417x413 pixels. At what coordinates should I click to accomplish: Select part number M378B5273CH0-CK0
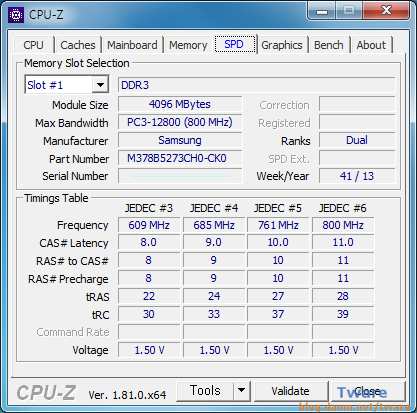pos(180,158)
